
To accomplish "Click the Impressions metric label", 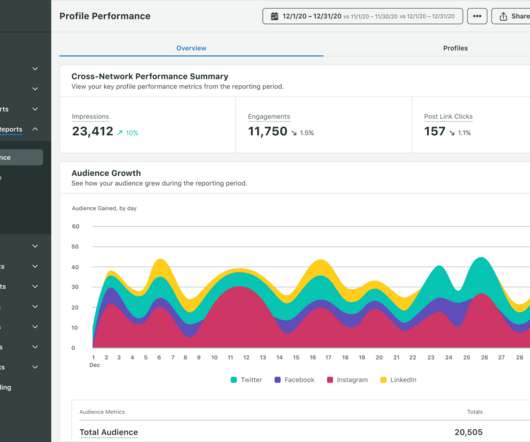I will (x=90, y=117).
